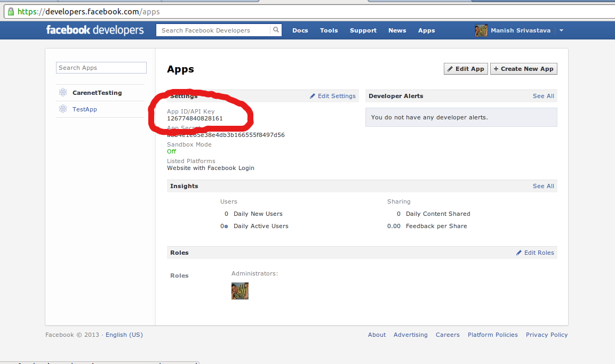Screen dimensions: 615x364
Task: Click the Listed Platforms label
Action: [x=191, y=160]
